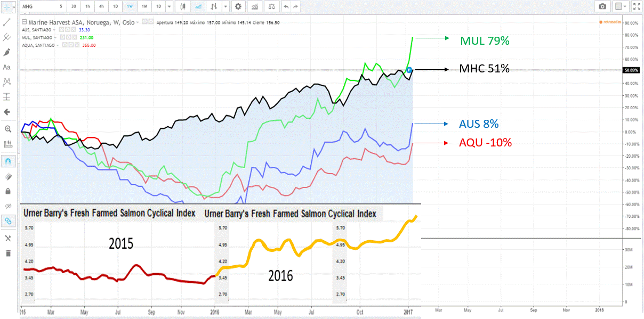Remove AQUA, SANTIAGO series with X icon
The height and width of the screenshot is (319, 644).
77,45
